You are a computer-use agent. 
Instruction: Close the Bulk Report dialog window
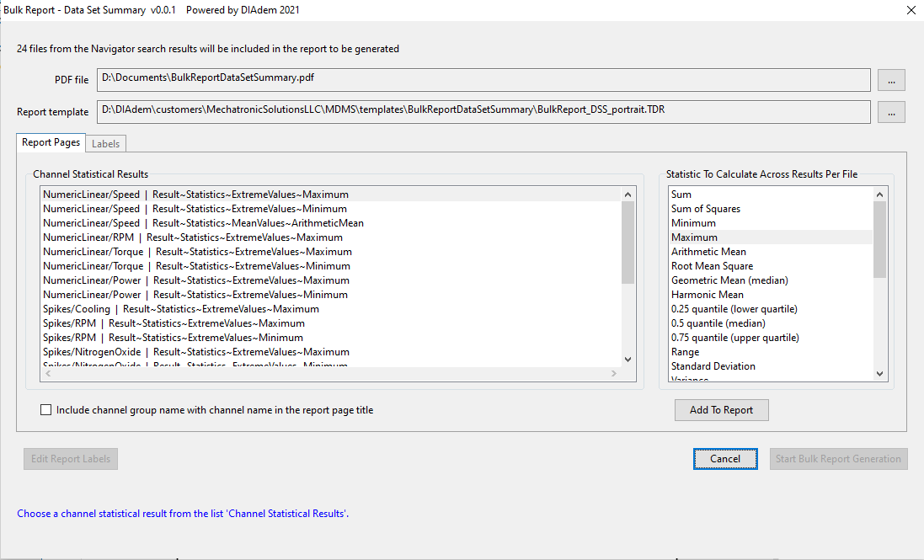coord(910,11)
